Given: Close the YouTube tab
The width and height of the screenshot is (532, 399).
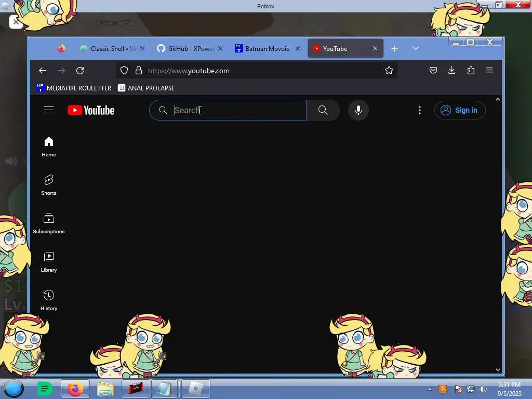Looking at the screenshot, I should point(375,48).
